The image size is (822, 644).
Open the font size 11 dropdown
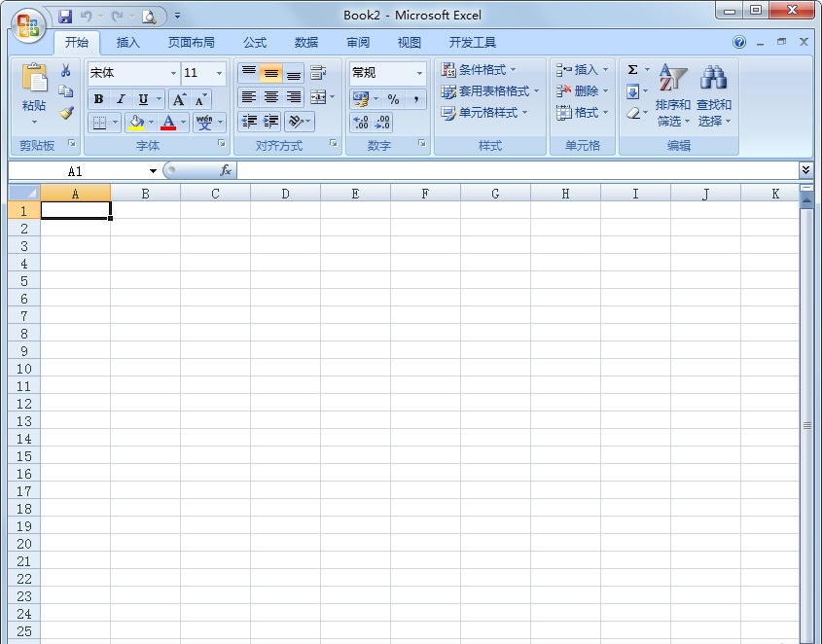coord(219,73)
